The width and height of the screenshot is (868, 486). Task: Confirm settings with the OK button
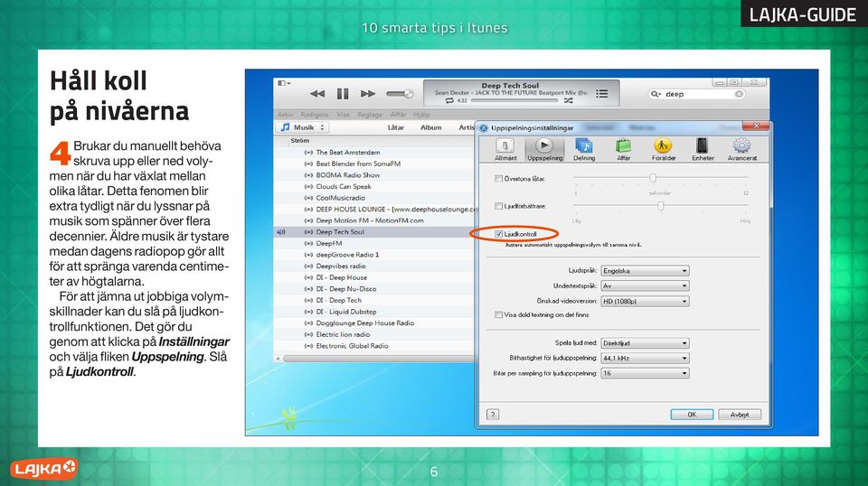[x=692, y=414]
